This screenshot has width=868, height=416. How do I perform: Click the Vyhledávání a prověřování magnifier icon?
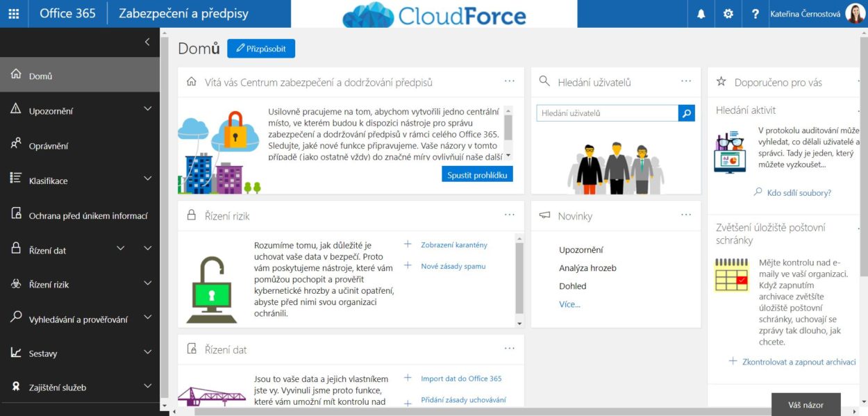tap(16, 317)
